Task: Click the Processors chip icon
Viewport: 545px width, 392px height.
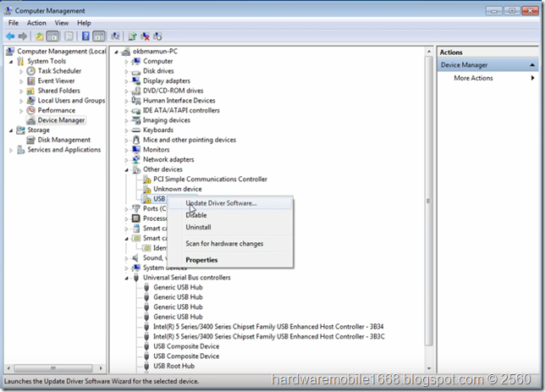Action: coord(136,218)
